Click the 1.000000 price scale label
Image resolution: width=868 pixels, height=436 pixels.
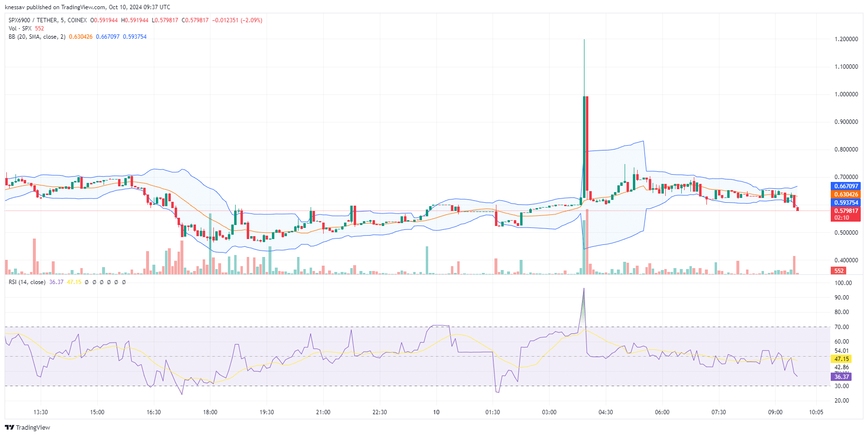point(846,94)
